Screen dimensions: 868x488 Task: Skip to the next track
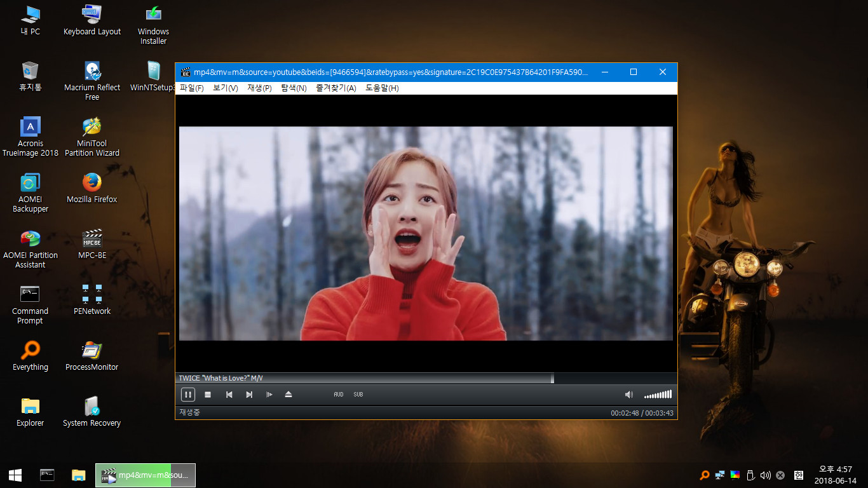coord(249,395)
